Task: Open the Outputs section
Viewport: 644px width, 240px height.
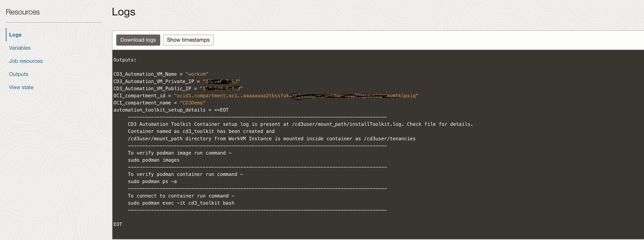Action: [x=19, y=74]
